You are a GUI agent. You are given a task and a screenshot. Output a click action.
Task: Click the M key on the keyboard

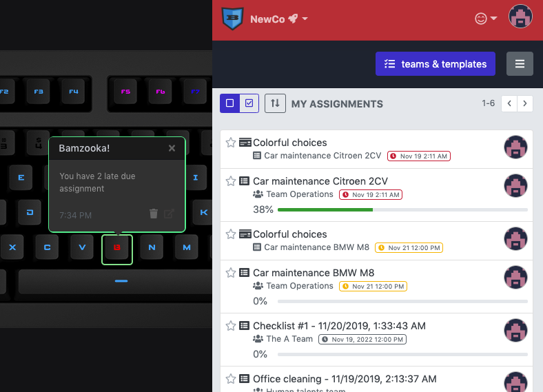(x=187, y=247)
